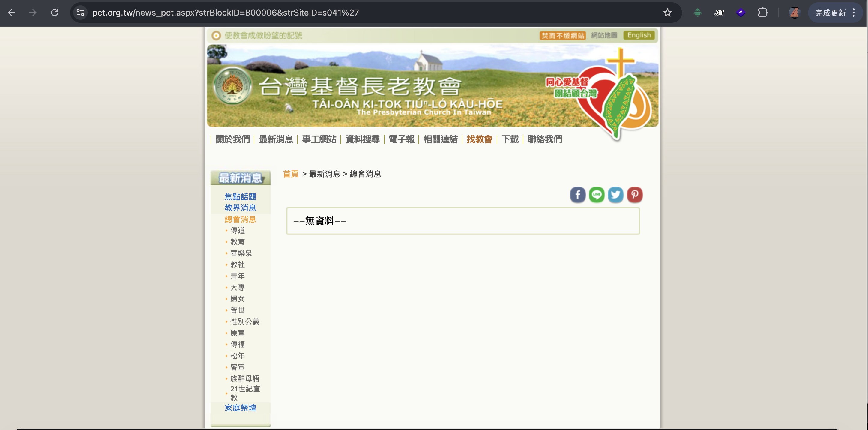The height and width of the screenshot is (430, 868).
Task: Select 家庭祭壇 in the sidebar
Action: point(240,408)
